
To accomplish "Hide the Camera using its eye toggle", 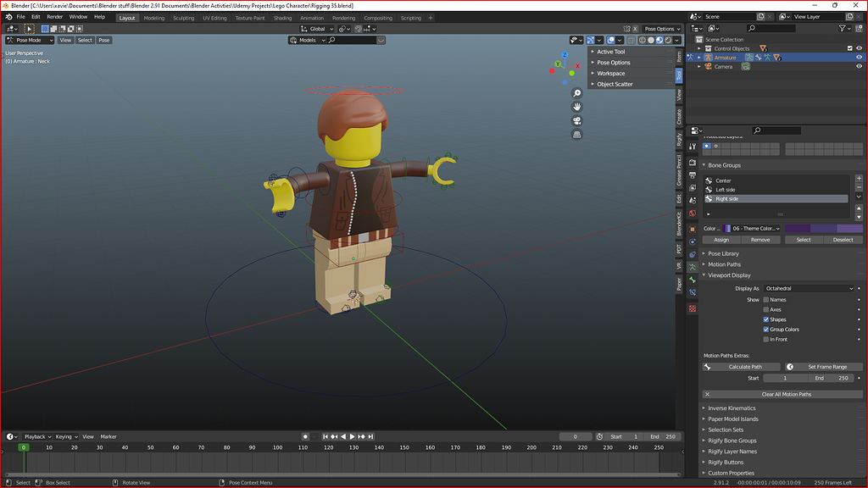I will [859, 66].
